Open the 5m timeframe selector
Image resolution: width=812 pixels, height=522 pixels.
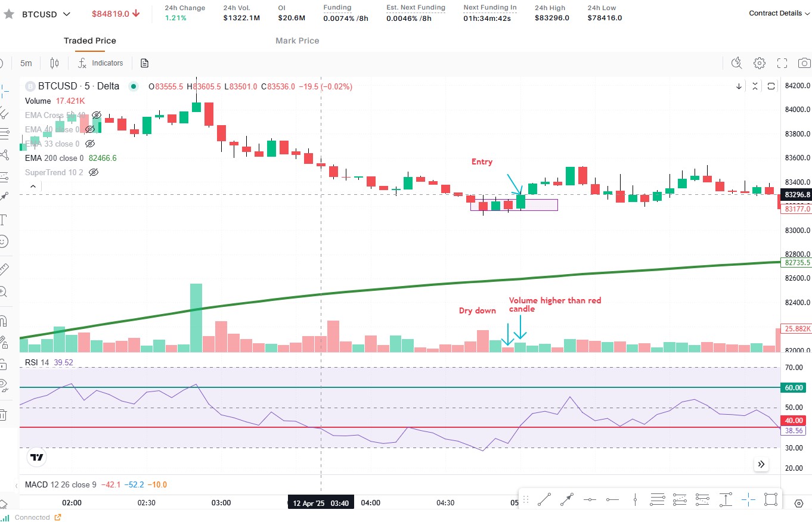[x=26, y=63]
